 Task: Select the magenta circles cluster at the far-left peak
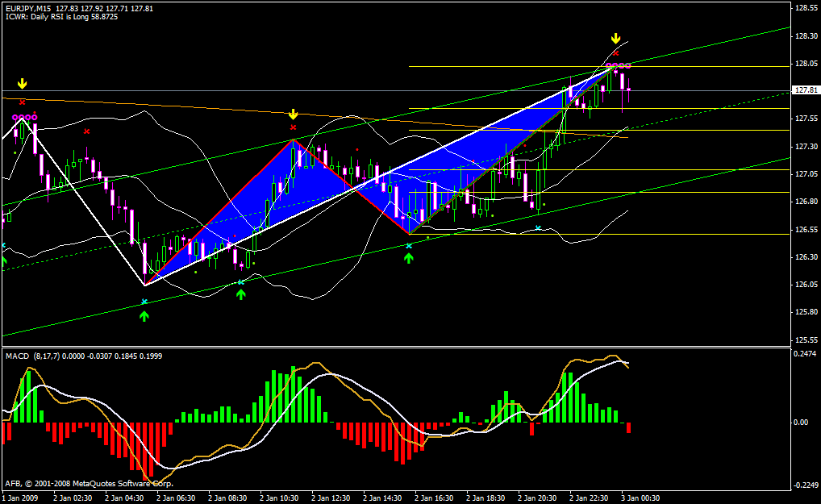24,118
